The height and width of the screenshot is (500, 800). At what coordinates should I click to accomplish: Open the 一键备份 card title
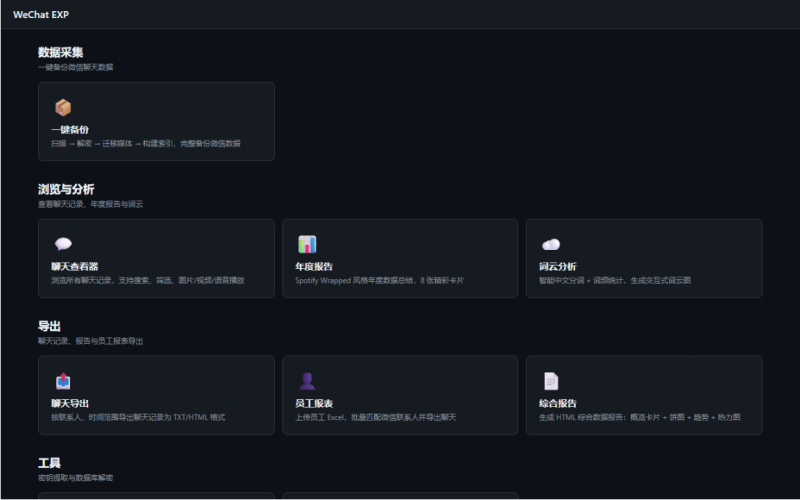point(70,130)
